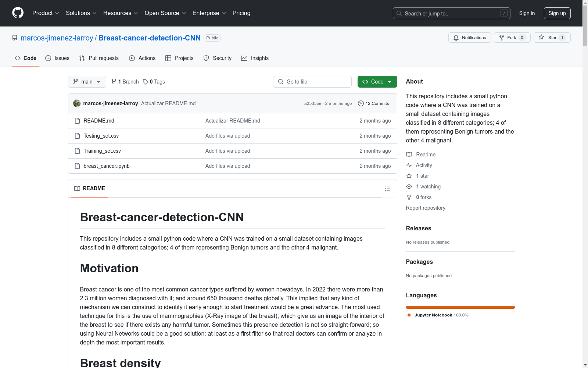Switch to the Insights tab
Viewport: 588px width, 368px height.
click(255, 58)
